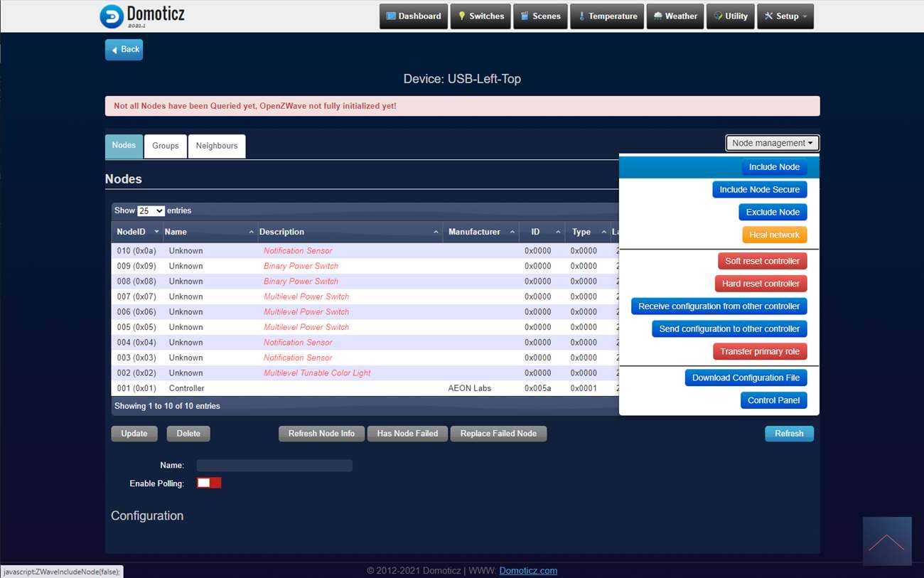Collapse the Node management dropdown
Viewport: 924px width, 578px height.
click(x=772, y=143)
